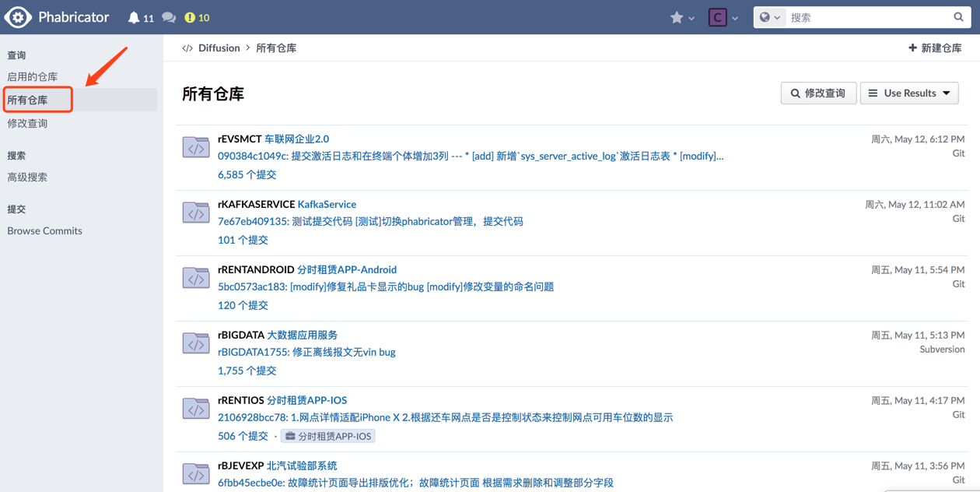Click the 周六, May 12, 6:12 PM timestamp
980x492 pixels.
tap(918, 139)
